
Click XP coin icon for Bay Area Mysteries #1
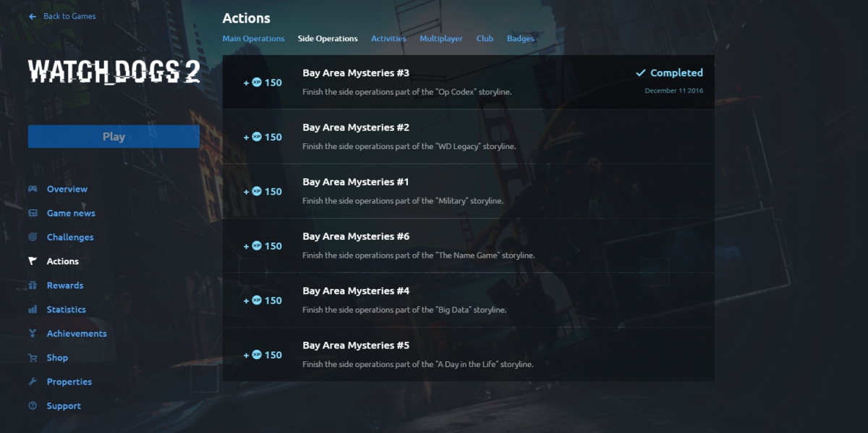coord(257,191)
